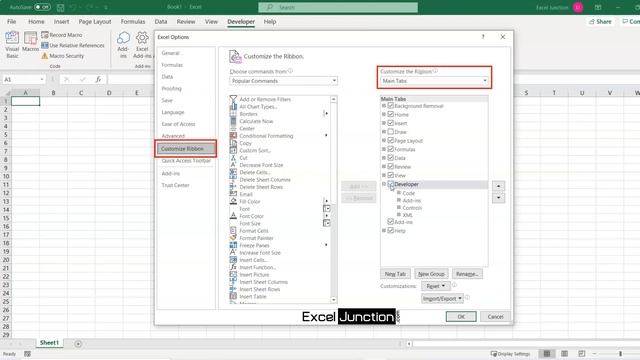This screenshot has width=640, height=360.
Task: Click the save icon in title bar
Action: click(x=60, y=7)
